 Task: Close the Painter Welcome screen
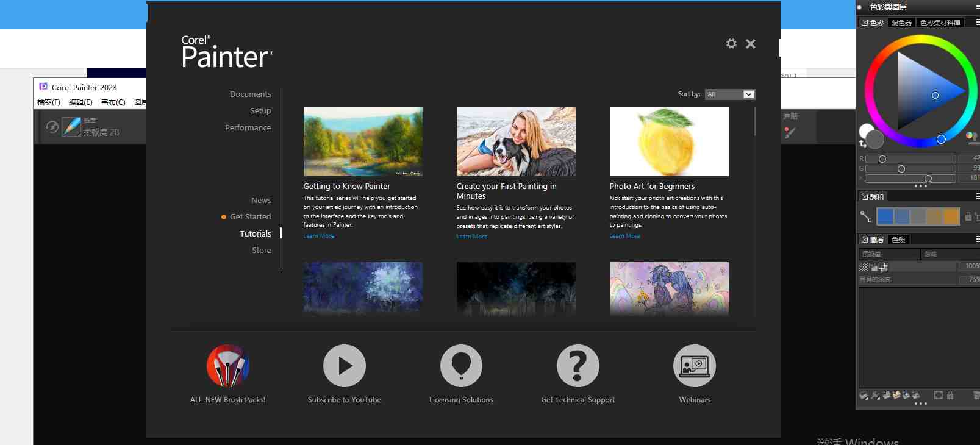[751, 43]
